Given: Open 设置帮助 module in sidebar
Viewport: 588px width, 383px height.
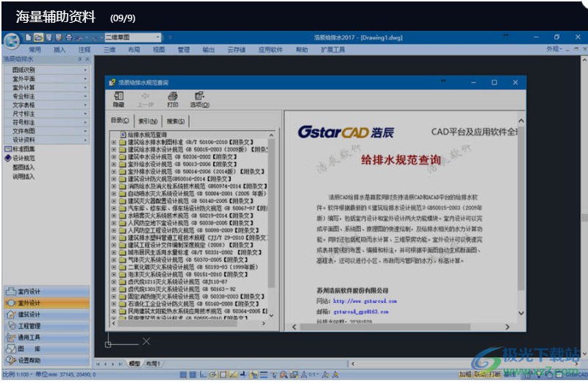Looking at the screenshot, I should pos(47,360).
